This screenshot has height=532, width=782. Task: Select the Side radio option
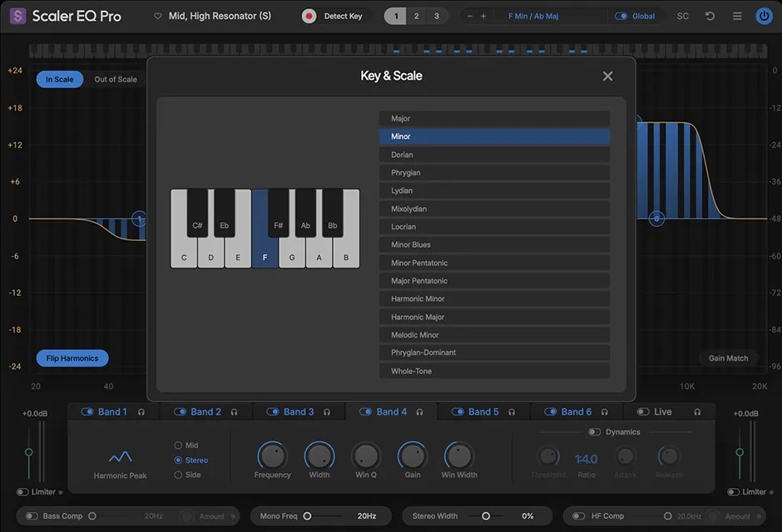178,475
